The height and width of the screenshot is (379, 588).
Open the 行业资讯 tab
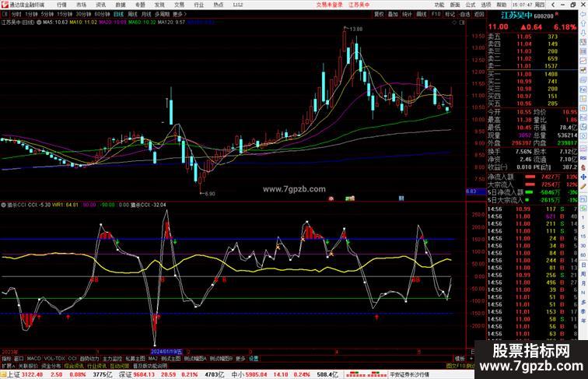96,366
